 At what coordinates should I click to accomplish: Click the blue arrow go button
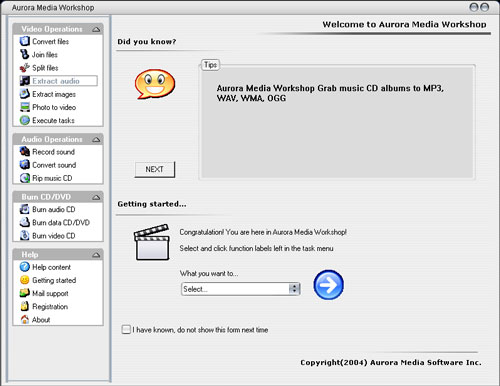coord(328,285)
